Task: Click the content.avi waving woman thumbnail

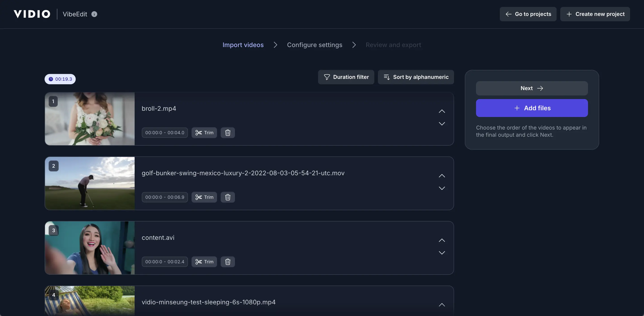Action: click(90, 248)
